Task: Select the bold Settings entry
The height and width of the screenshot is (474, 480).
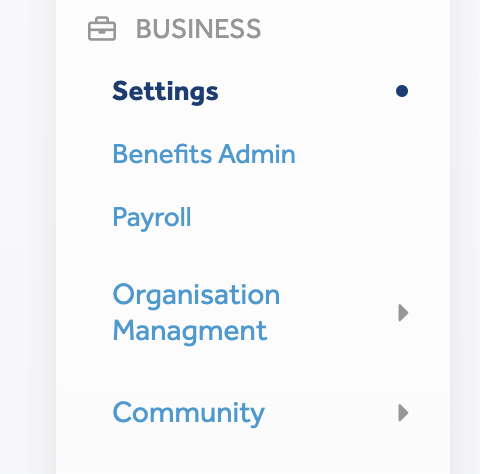Action: point(165,91)
